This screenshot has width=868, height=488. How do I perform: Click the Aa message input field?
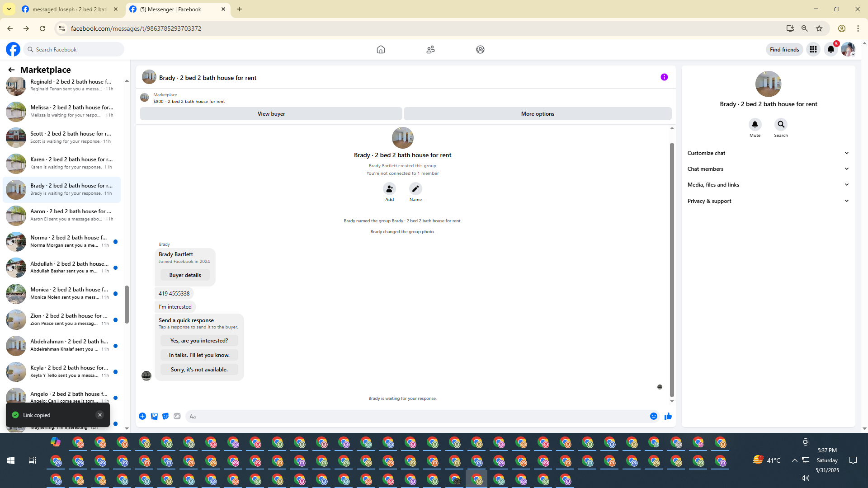416,416
